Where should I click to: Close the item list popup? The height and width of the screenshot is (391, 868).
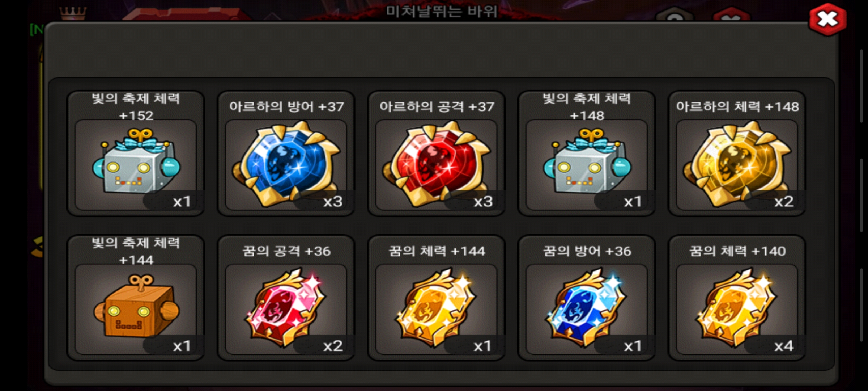(x=828, y=20)
